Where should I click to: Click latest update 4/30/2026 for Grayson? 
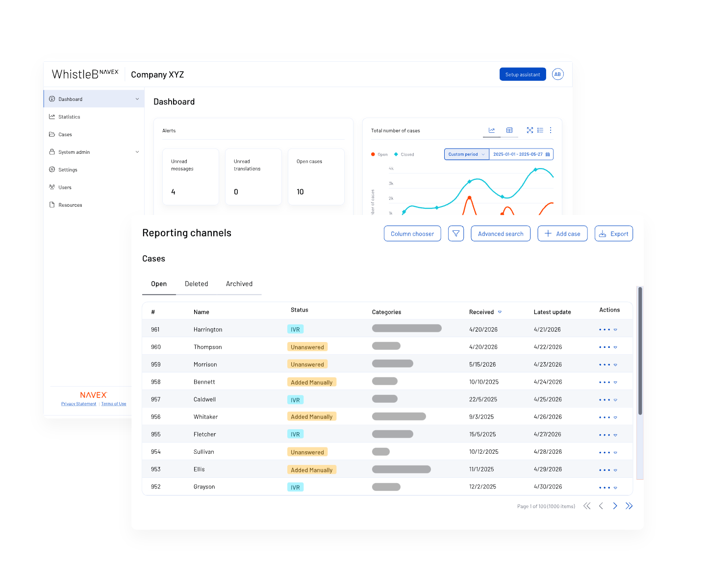tap(548, 487)
